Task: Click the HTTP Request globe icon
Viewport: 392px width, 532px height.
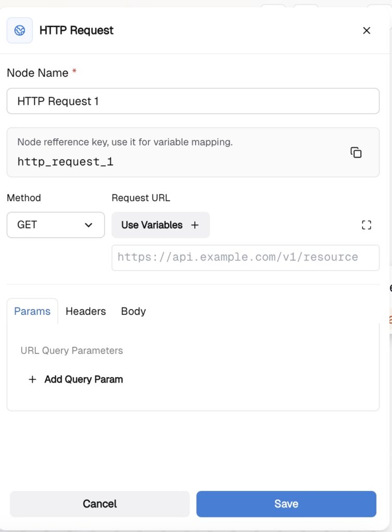Action: click(20, 31)
